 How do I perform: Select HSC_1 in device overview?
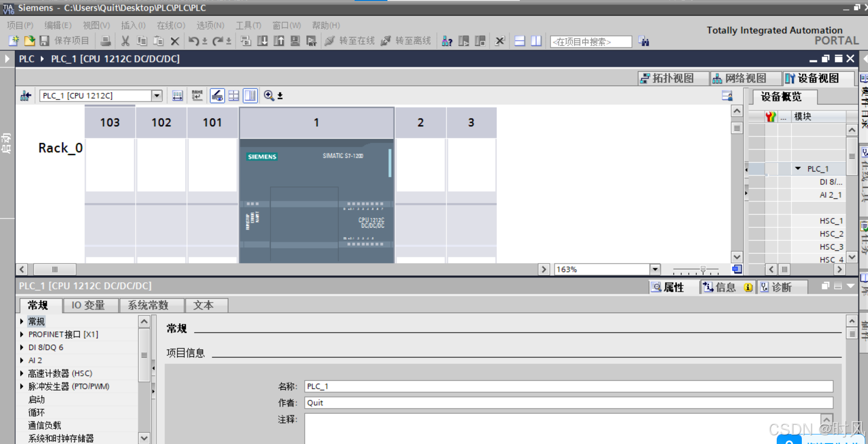pyautogui.click(x=831, y=221)
